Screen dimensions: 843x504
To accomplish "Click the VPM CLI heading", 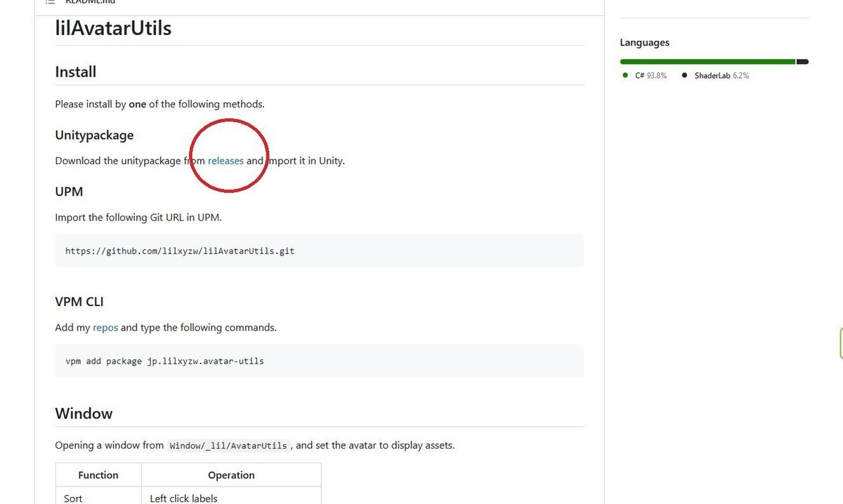I will click(79, 302).
